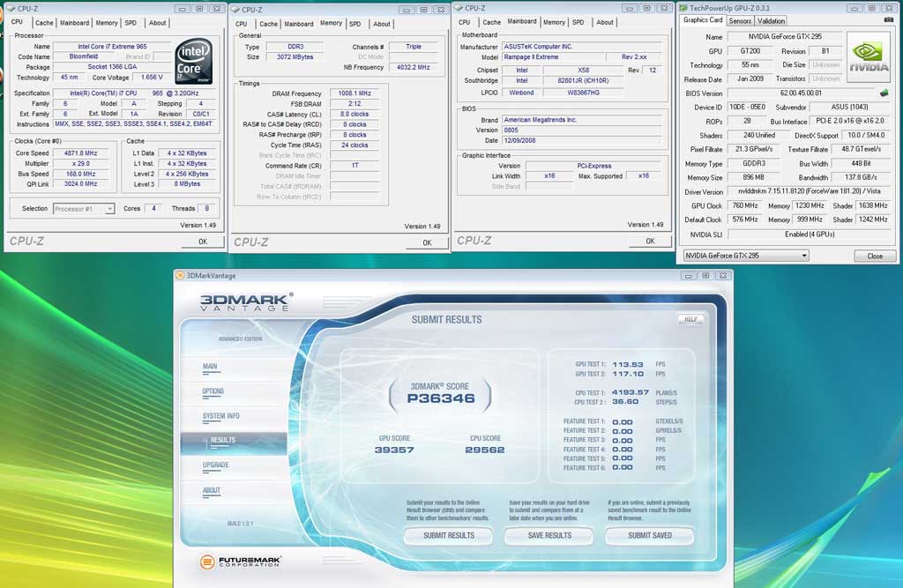
Task: Click the Core Speed value 4871.8 MHz
Action: pos(80,153)
